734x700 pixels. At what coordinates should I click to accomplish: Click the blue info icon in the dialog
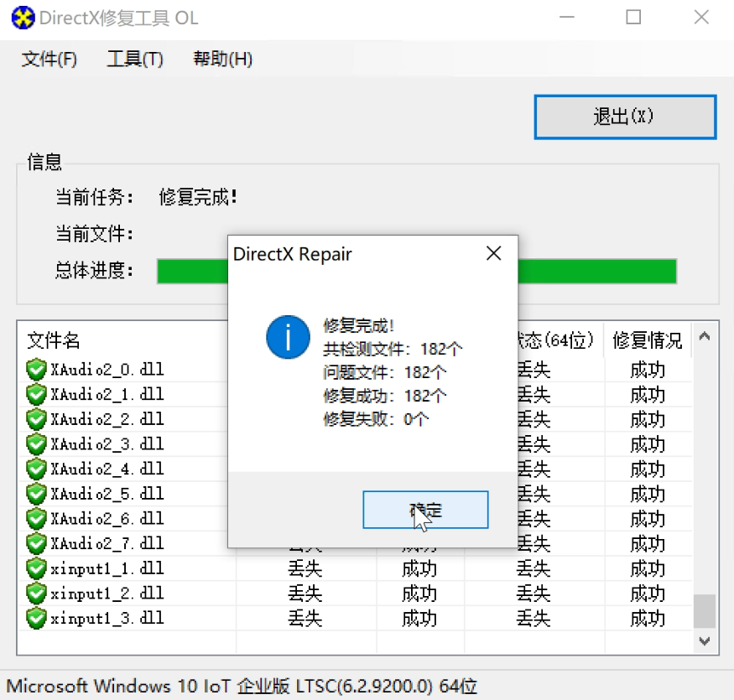[x=288, y=337]
